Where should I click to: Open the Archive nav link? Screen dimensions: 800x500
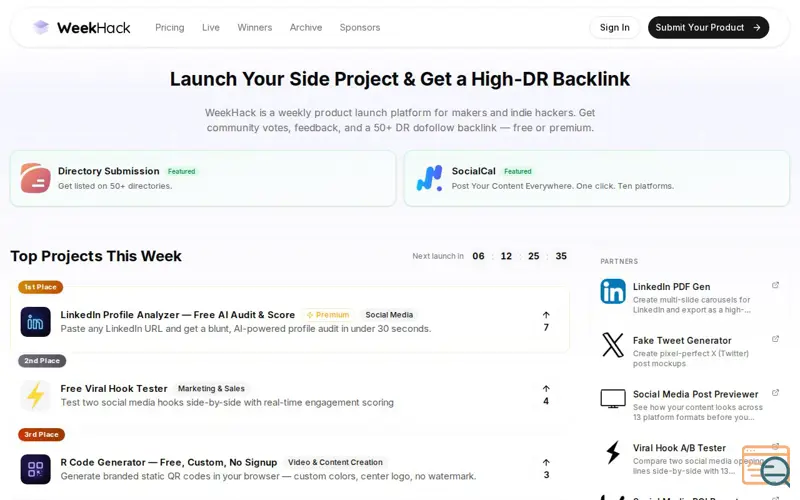click(306, 28)
